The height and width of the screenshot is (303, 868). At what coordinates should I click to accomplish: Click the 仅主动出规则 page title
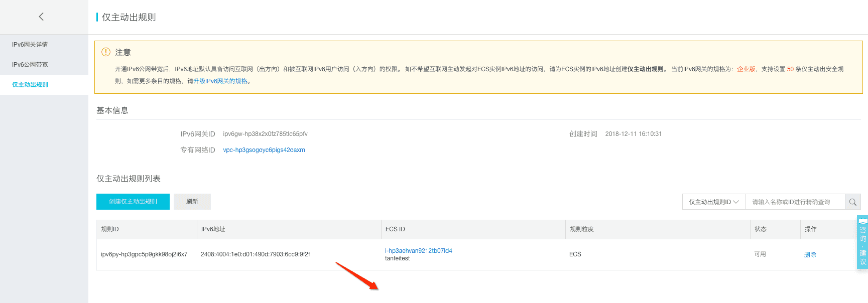click(x=129, y=17)
